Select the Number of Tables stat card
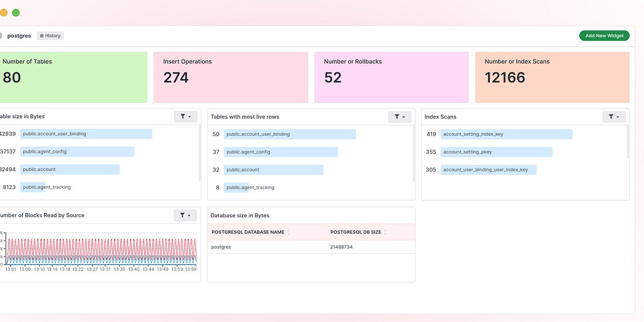The width and height of the screenshot is (644, 322). (74, 77)
